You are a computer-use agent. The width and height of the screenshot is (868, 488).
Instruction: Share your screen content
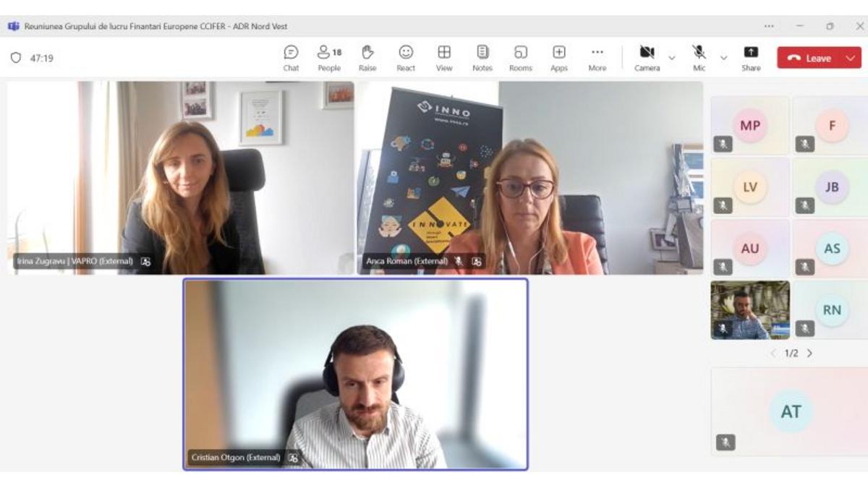[751, 58]
